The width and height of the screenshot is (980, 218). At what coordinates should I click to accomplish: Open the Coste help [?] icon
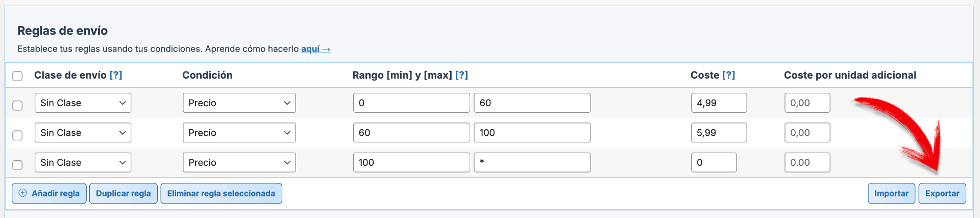[x=728, y=75]
